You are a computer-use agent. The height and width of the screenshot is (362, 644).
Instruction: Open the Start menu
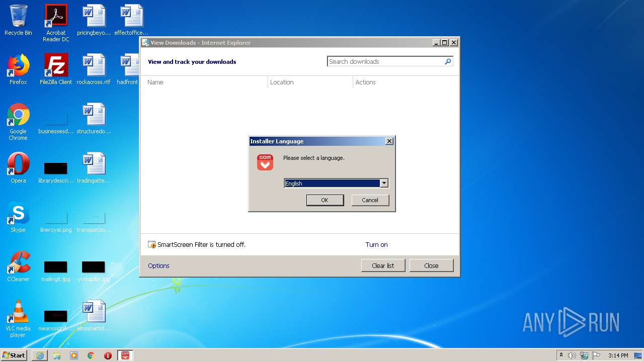click(x=14, y=355)
